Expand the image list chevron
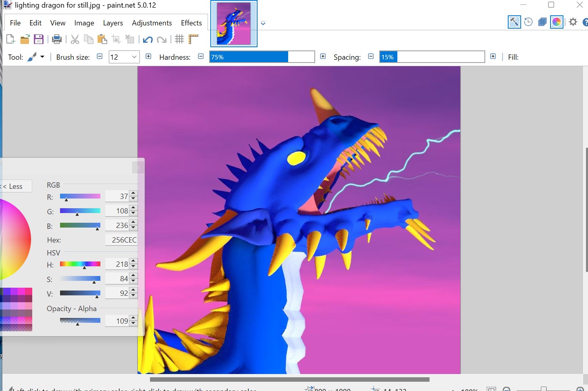Viewport: 588px width, 391px height. pyautogui.click(x=263, y=23)
